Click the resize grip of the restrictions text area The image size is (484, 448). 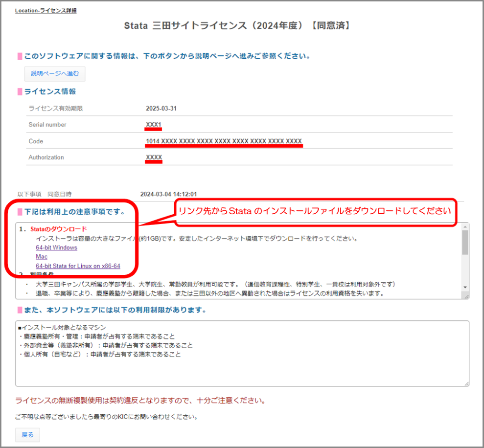coord(466,383)
